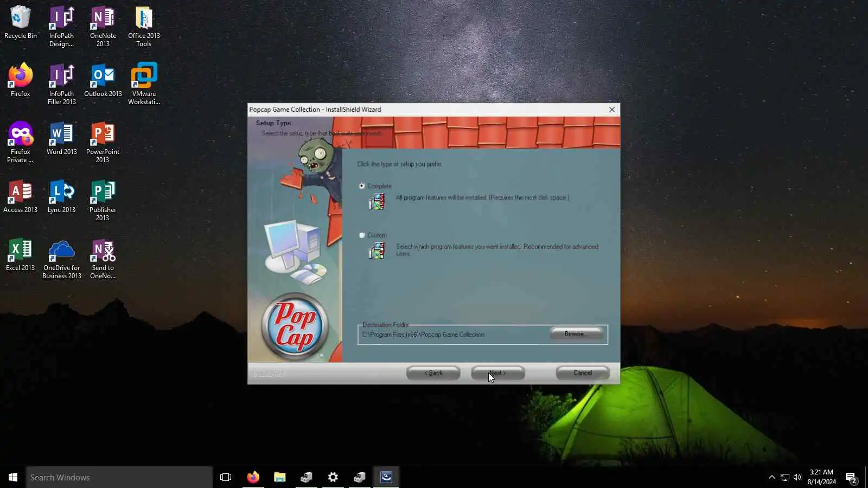Open the Action Center notifications icon
The image size is (868, 488).
(851, 477)
